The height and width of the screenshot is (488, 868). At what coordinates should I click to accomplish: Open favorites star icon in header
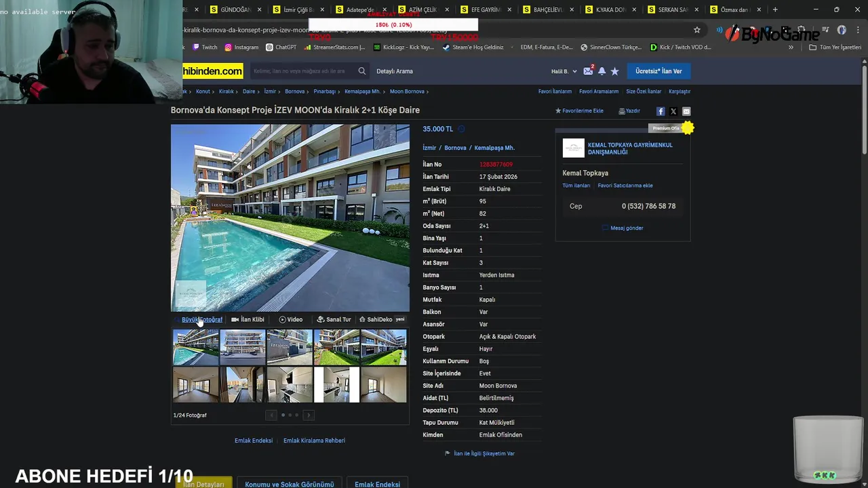(614, 71)
